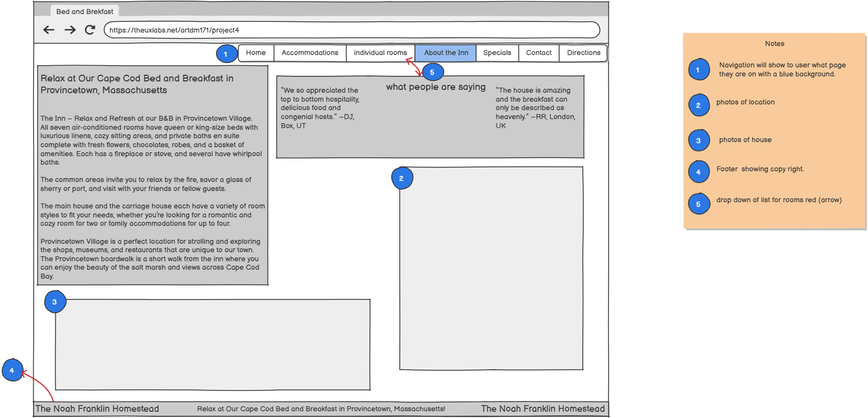Switch to the Bed and Brekfast browser tab

(84, 11)
